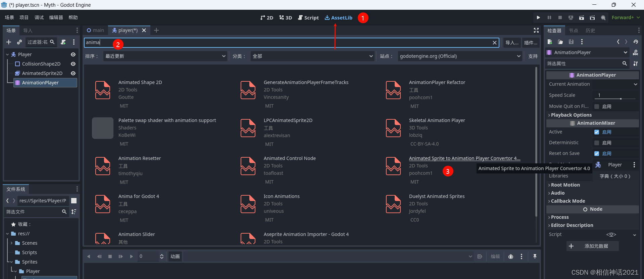Attach a script to the selected node

point(63,42)
